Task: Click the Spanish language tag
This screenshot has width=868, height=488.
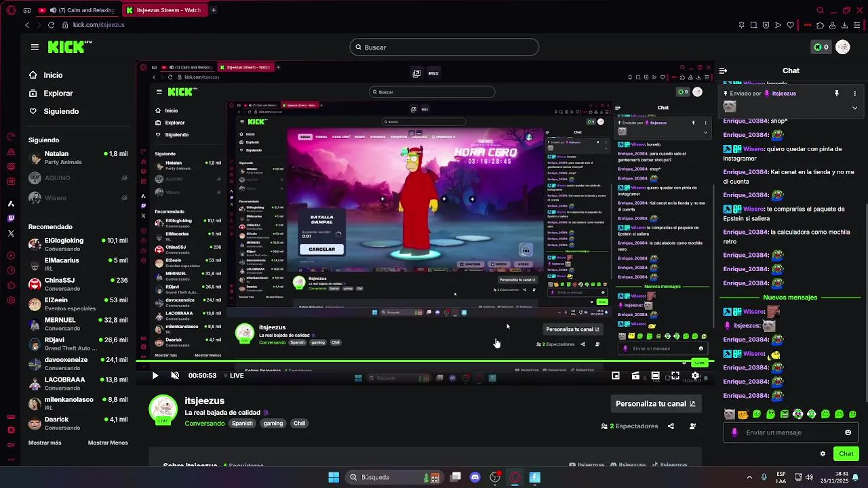Action: [x=242, y=424]
